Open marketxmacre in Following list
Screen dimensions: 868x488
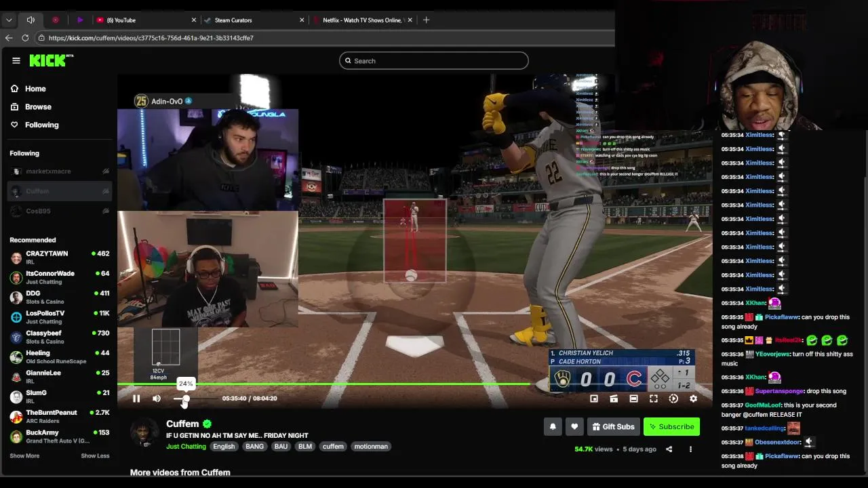point(60,171)
